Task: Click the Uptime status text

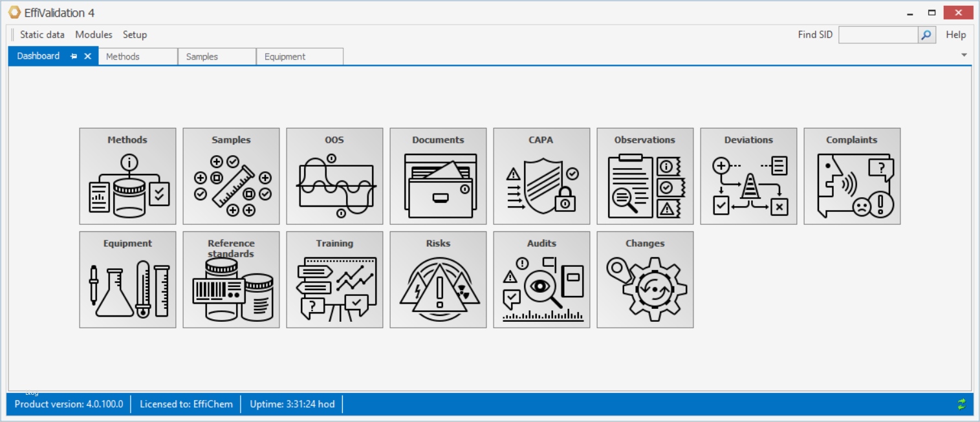Action: pyautogui.click(x=292, y=404)
